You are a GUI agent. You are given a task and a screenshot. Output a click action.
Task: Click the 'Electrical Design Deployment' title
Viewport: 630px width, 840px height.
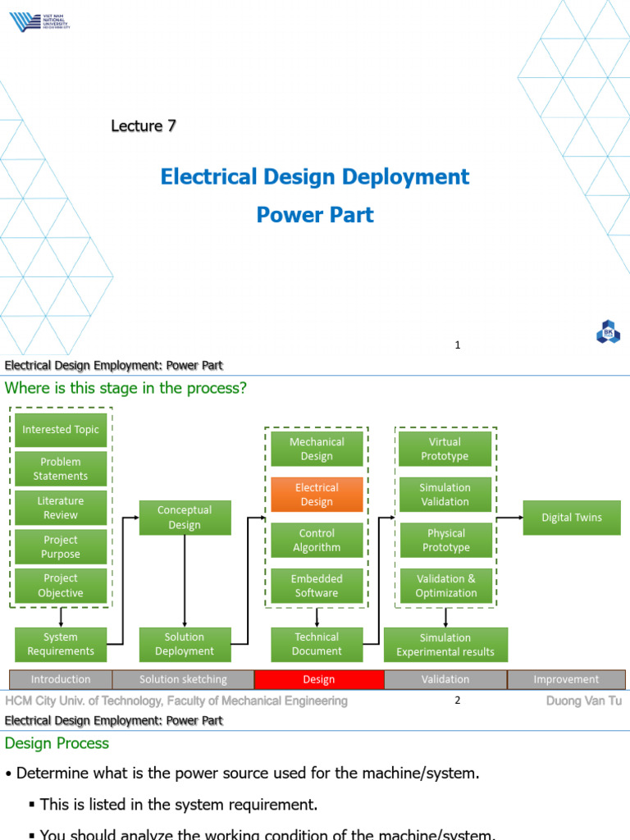(x=315, y=177)
